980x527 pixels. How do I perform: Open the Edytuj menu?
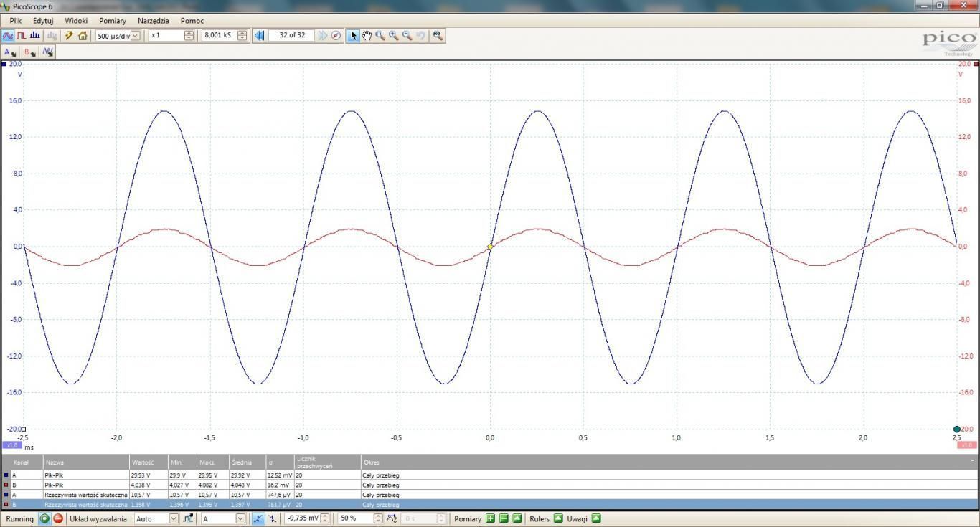(43, 21)
